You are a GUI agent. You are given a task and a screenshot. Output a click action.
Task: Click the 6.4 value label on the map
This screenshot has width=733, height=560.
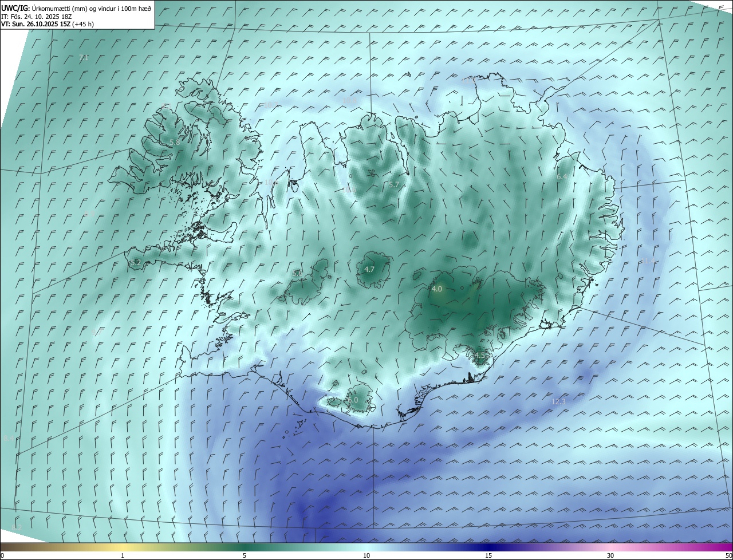pyautogui.click(x=562, y=177)
